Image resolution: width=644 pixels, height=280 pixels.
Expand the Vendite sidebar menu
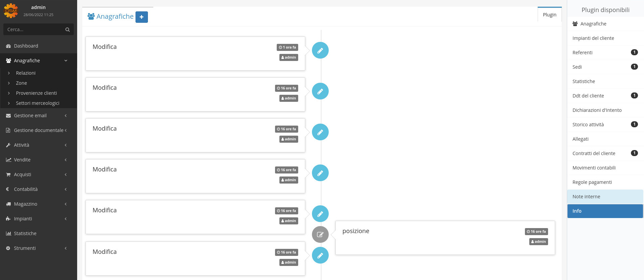tap(39, 160)
